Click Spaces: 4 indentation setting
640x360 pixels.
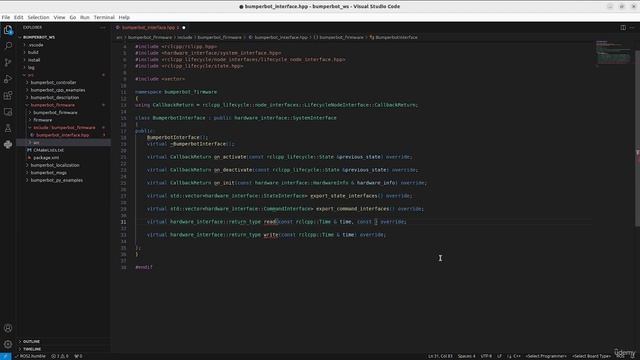coord(466,356)
